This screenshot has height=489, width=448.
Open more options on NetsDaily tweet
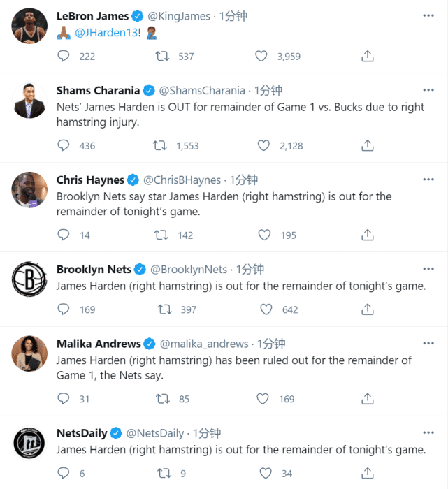pos(428,433)
